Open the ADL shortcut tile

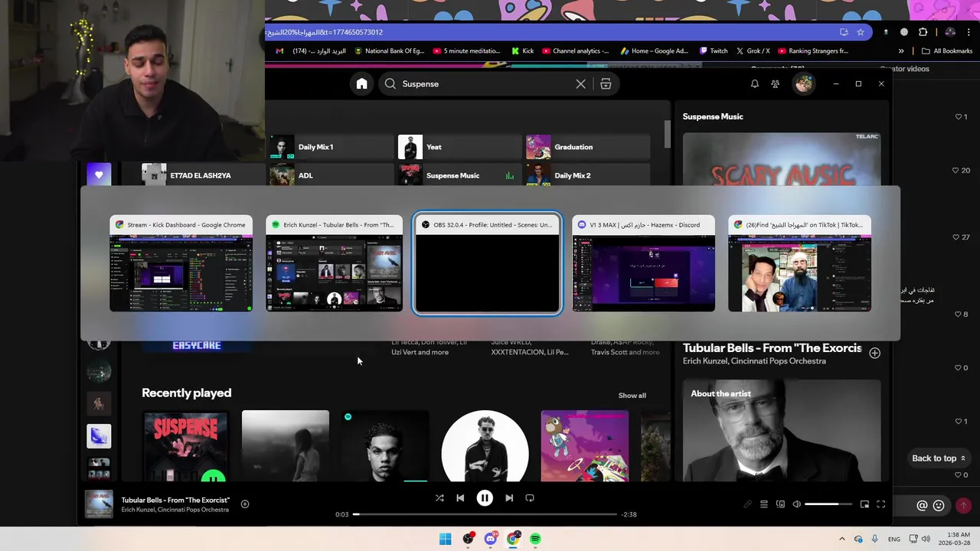(332, 175)
